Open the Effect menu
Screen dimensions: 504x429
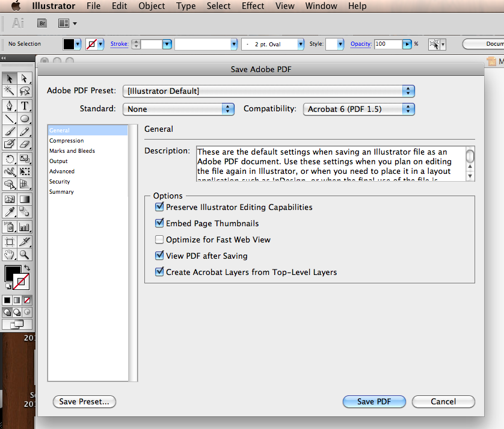[x=253, y=6]
